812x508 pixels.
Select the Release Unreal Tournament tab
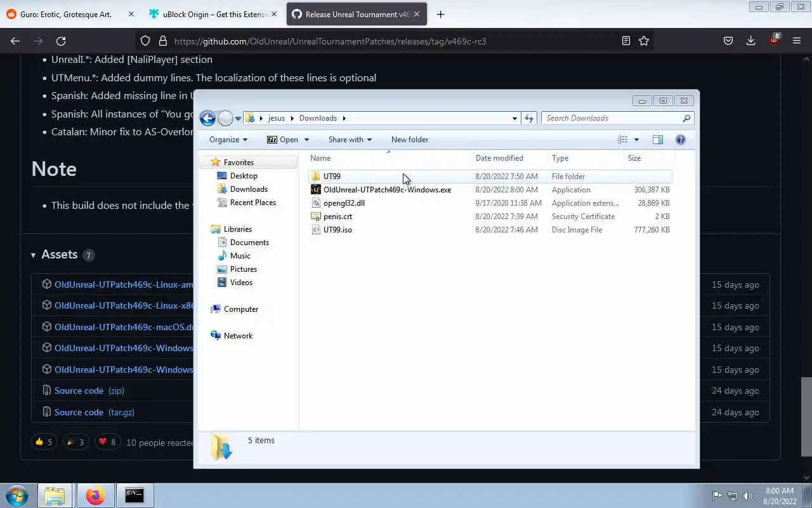(x=357, y=14)
